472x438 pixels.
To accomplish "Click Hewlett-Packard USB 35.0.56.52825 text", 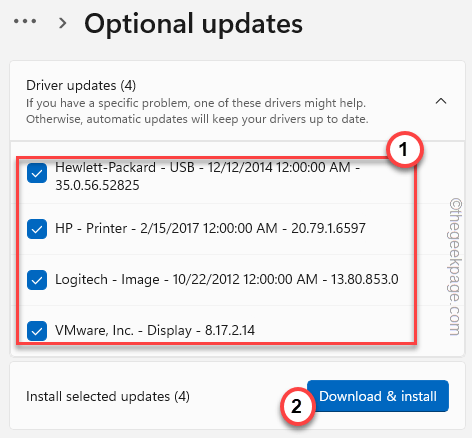I will pos(207,176).
